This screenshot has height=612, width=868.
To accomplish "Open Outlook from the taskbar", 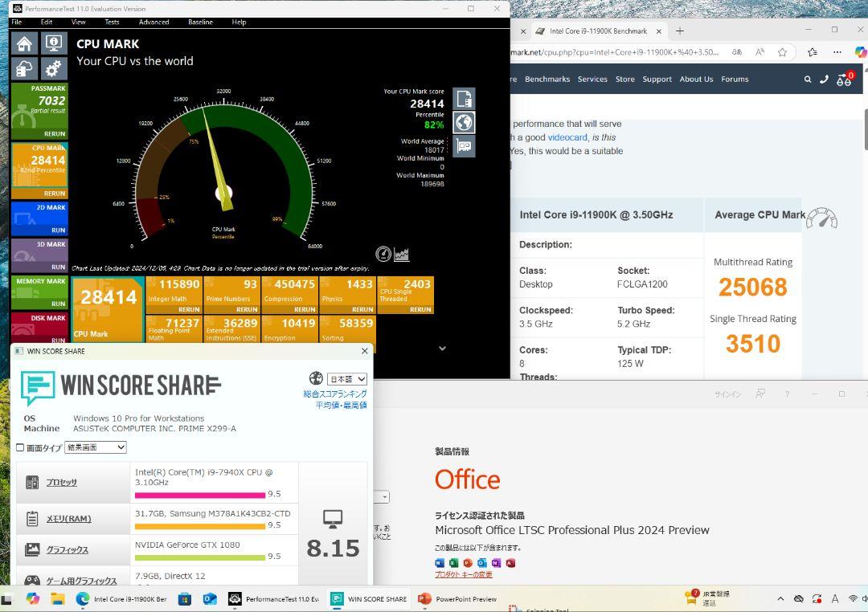I will pos(210,598).
